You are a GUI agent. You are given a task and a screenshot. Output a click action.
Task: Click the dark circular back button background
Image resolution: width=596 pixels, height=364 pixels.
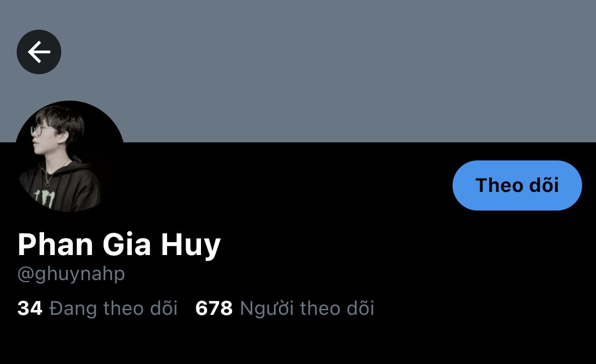pos(39,52)
